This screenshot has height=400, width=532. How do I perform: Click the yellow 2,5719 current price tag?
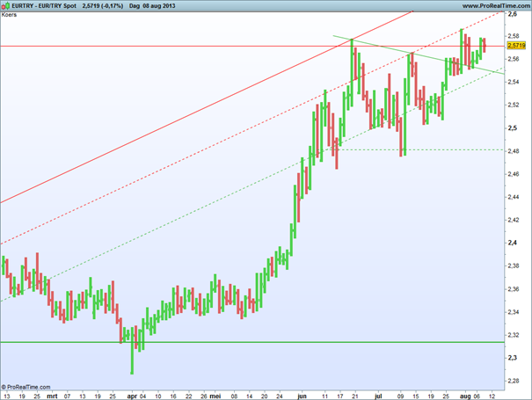point(518,46)
